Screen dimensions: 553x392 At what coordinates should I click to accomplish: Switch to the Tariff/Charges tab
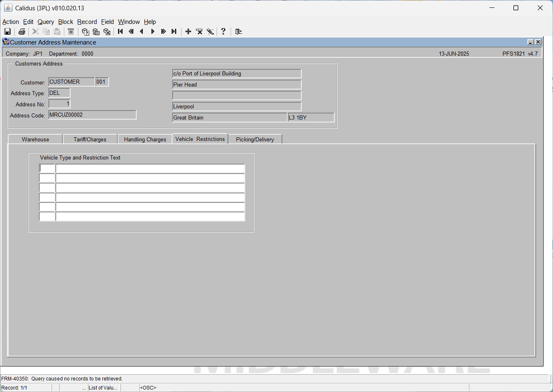point(90,139)
